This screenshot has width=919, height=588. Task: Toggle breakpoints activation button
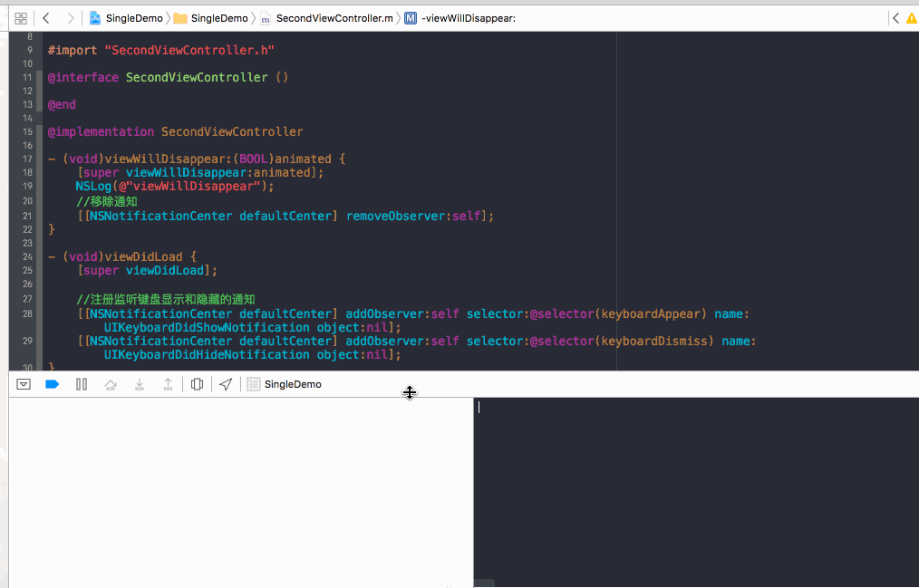coord(53,384)
